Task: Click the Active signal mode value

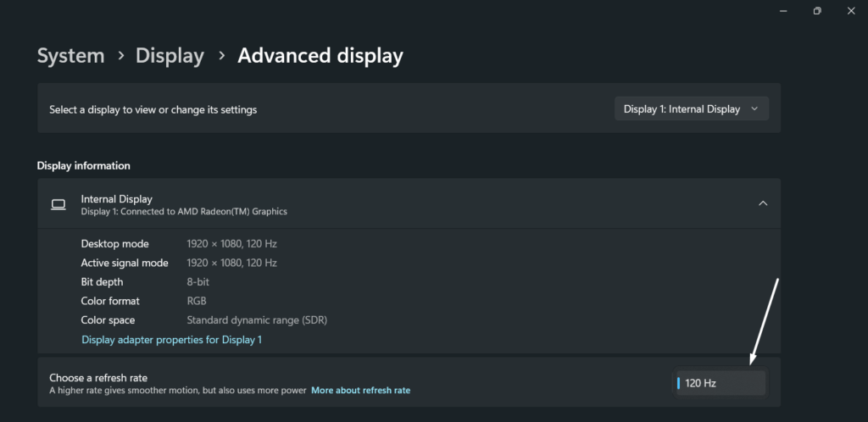Action: [231, 263]
